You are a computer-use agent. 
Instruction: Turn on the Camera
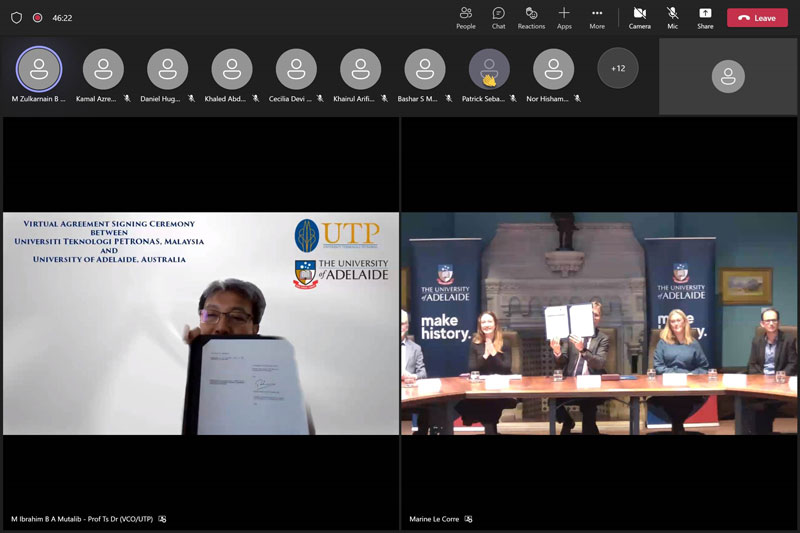point(639,18)
